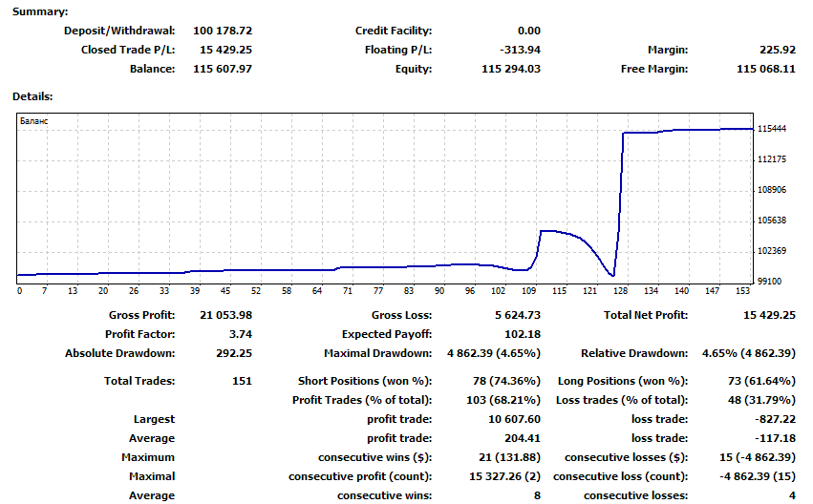The height and width of the screenshot is (504, 813).
Task: Click trade number 128 on the chart axis
Action: (x=620, y=291)
